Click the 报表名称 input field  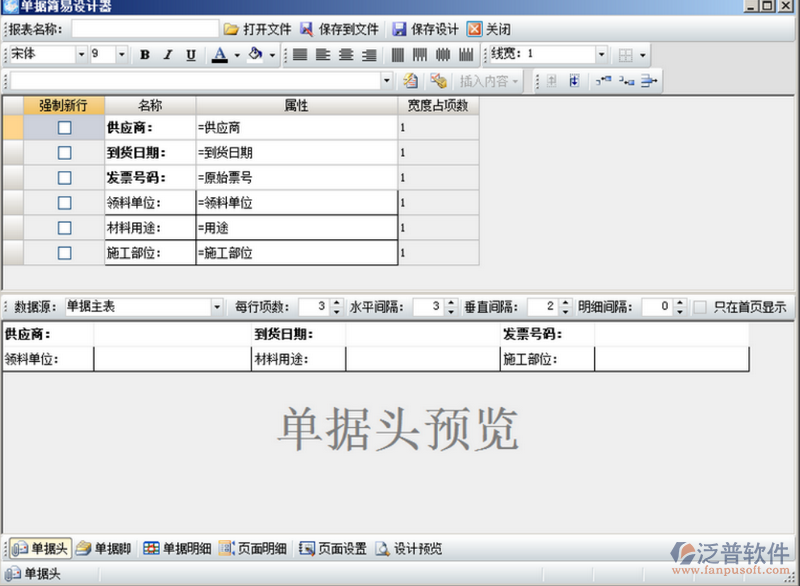tap(145, 29)
